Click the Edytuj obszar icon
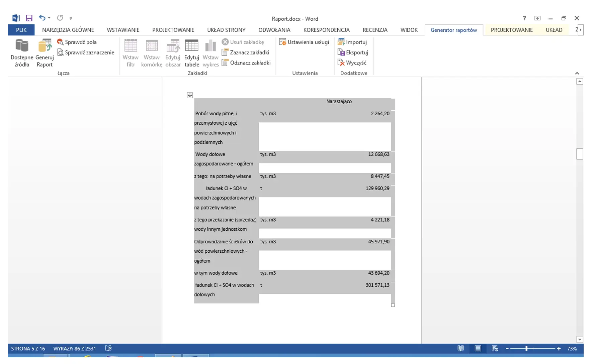The width and height of the screenshot is (591, 364). tap(173, 53)
